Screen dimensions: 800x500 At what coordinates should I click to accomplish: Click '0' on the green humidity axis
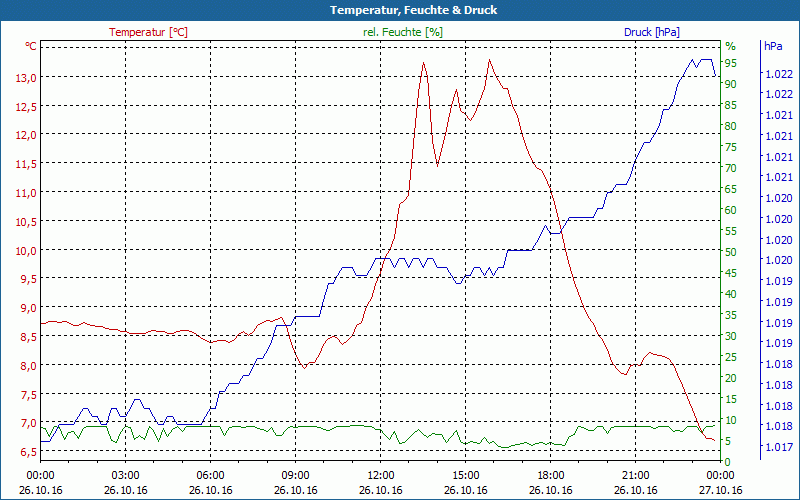coord(728,462)
